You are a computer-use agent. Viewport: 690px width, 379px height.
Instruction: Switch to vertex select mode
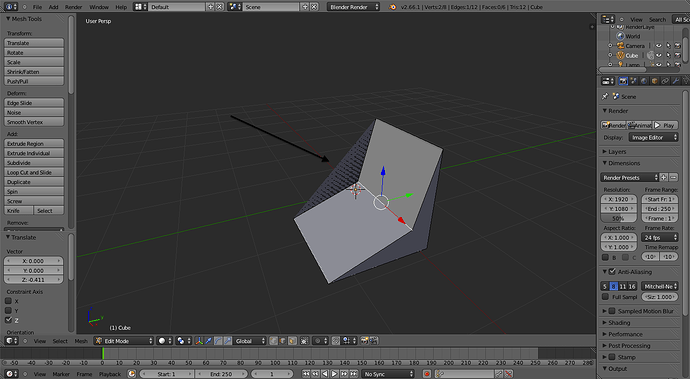[x=274, y=341]
